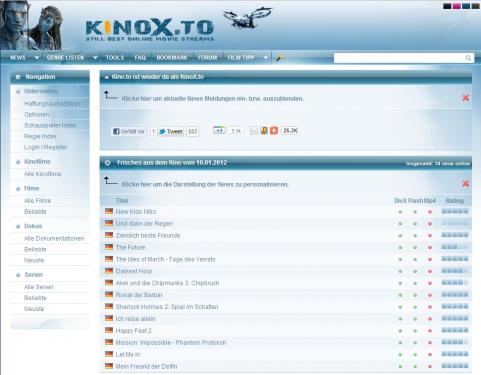This screenshot has height=375, width=481.
Task: Select the blue color theme swatch
Action: pos(466,6)
